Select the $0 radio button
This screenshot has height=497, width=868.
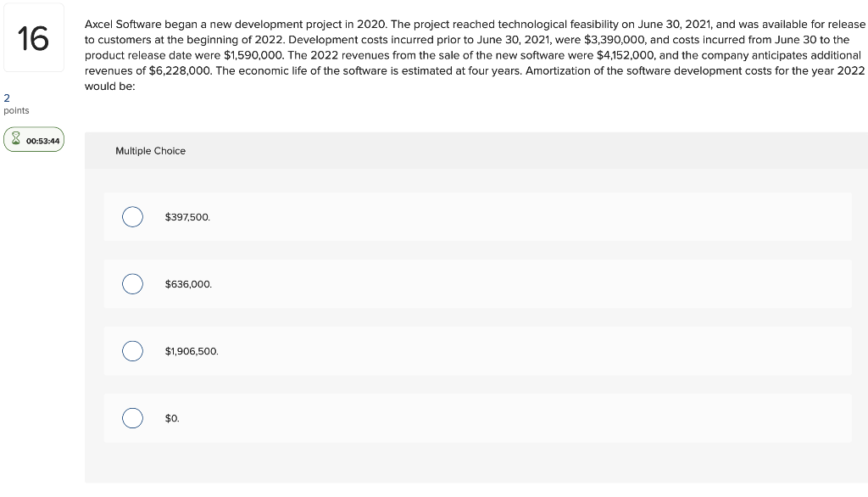coord(132,418)
